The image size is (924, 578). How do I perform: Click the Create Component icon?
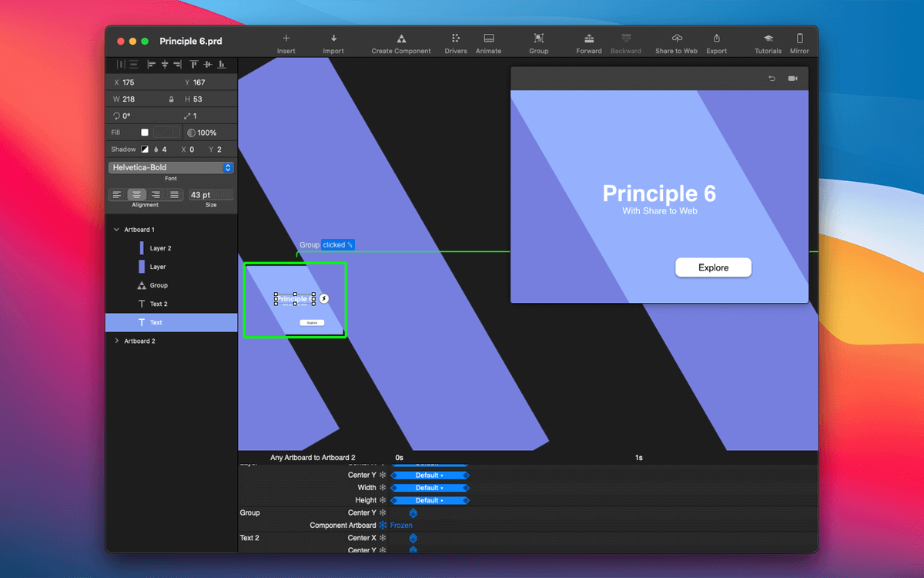401,39
